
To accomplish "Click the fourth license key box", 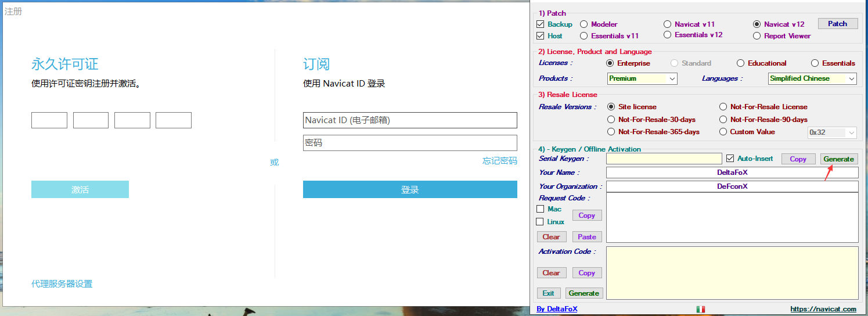I will coord(174,120).
